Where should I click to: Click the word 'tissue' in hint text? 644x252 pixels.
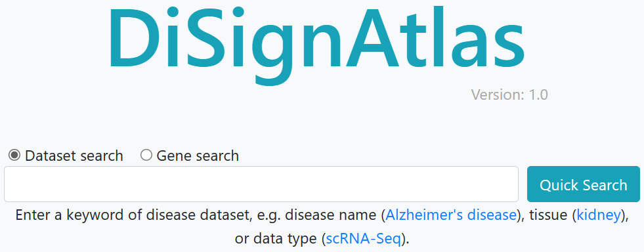click(549, 215)
